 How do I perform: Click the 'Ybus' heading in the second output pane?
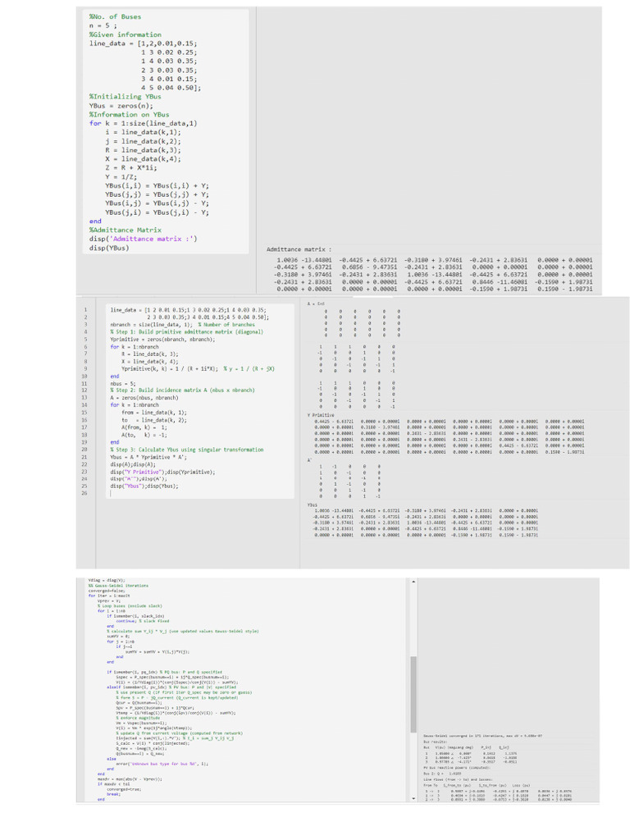(x=312, y=504)
